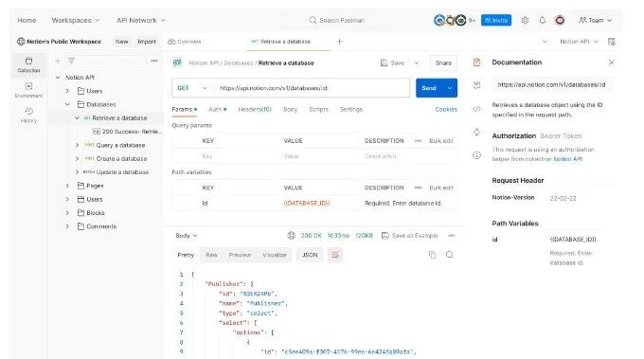Open the Save dropdown arrow
Screen dimensions: 644x359
(x=417, y=63)
